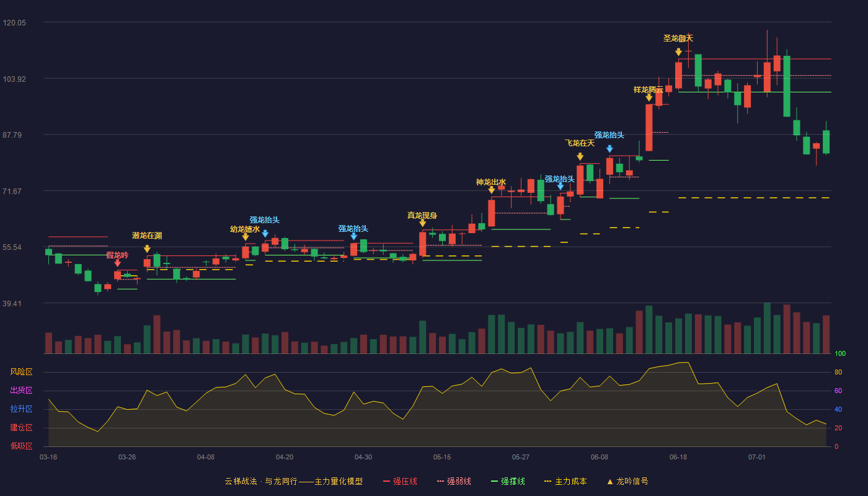868x496 pixels.
Task: Click the 04-30 date label
Action: click(363, 457)
